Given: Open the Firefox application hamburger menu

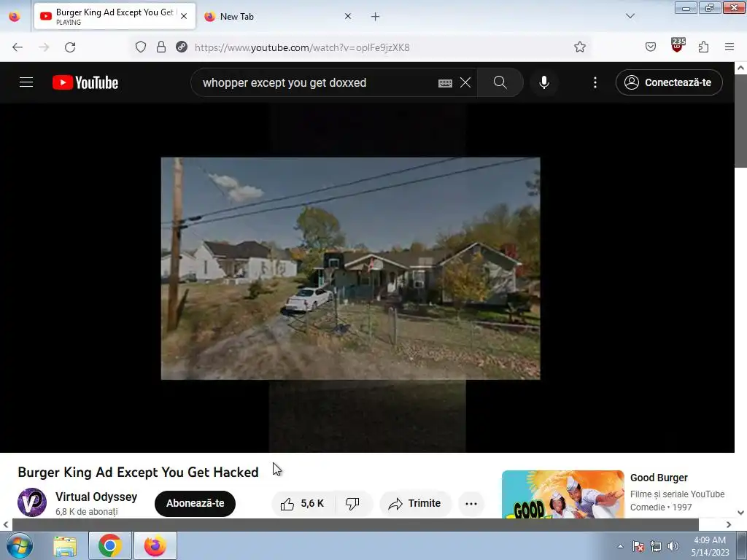Looking at the screenshot, I should 729,47.
